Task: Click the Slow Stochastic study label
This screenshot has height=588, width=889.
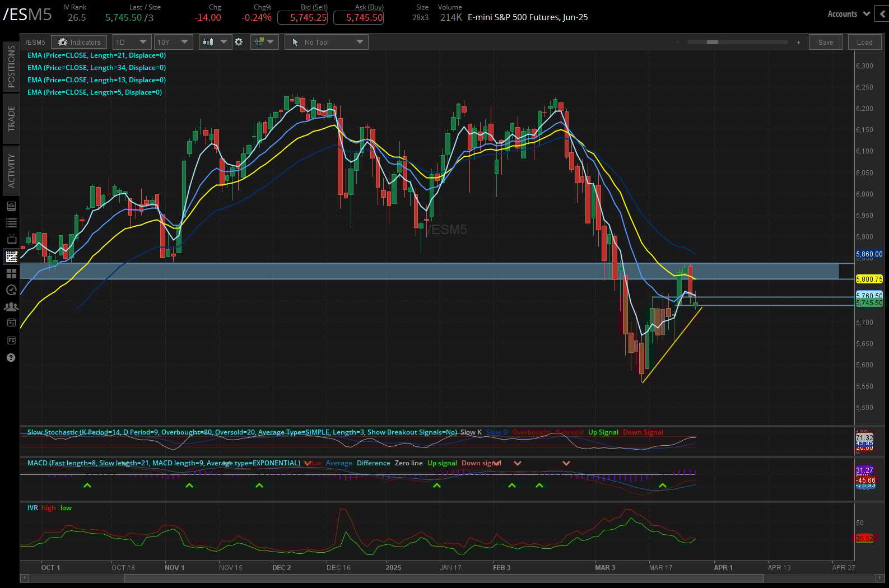Action: [x=242, y=432]
